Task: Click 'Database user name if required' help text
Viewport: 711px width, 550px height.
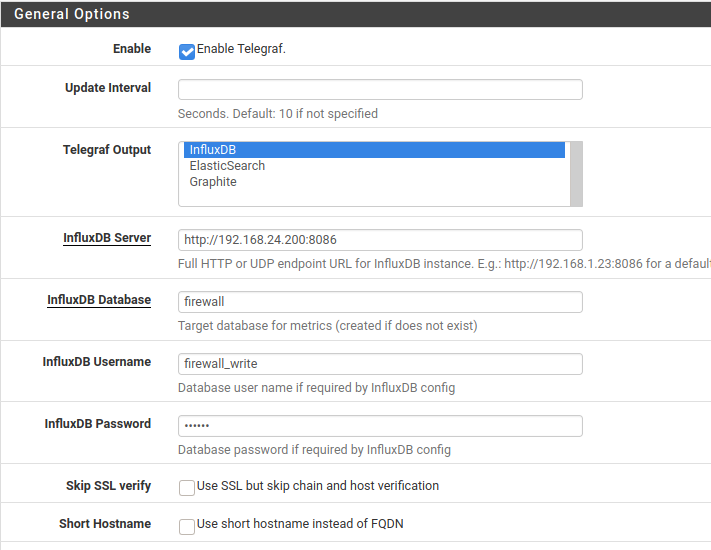Action: [x=317, y=388]
